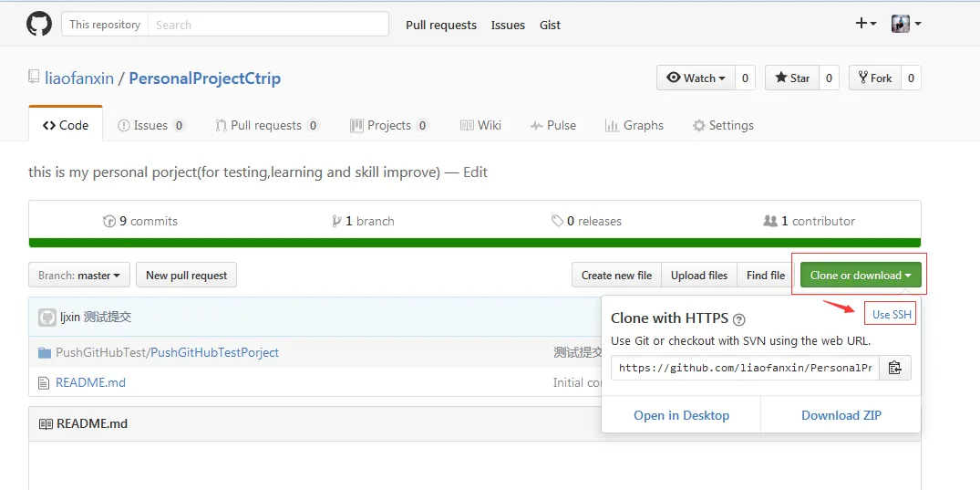980x490 pixels.
Task: Open the Branch: master selector
Action: click(78, 276)
